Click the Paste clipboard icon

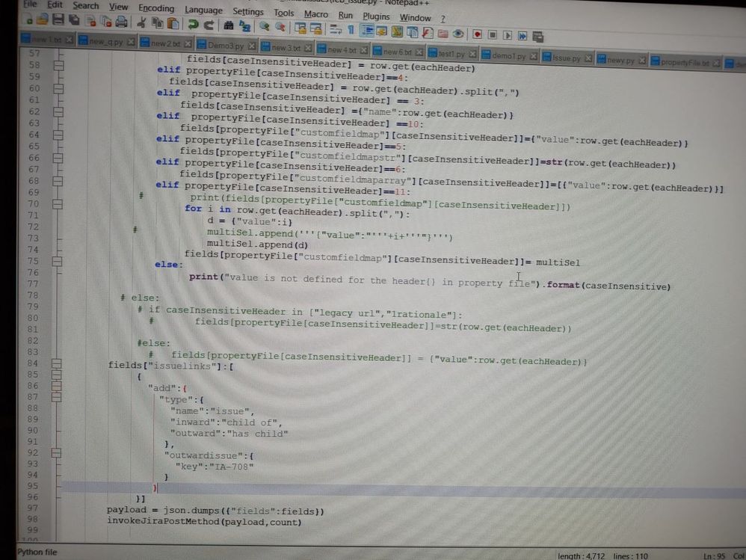click(173, 23)
